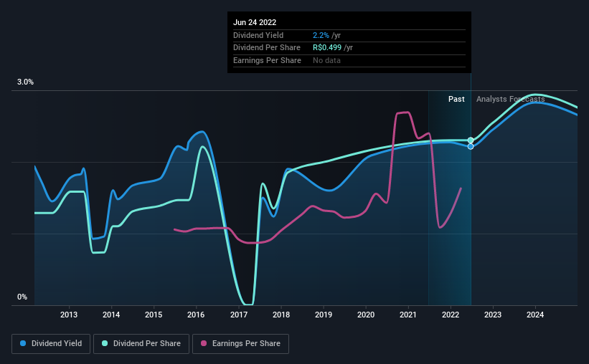Click the No data earnings value
This screenshot has width=589, height=364.
327,60
